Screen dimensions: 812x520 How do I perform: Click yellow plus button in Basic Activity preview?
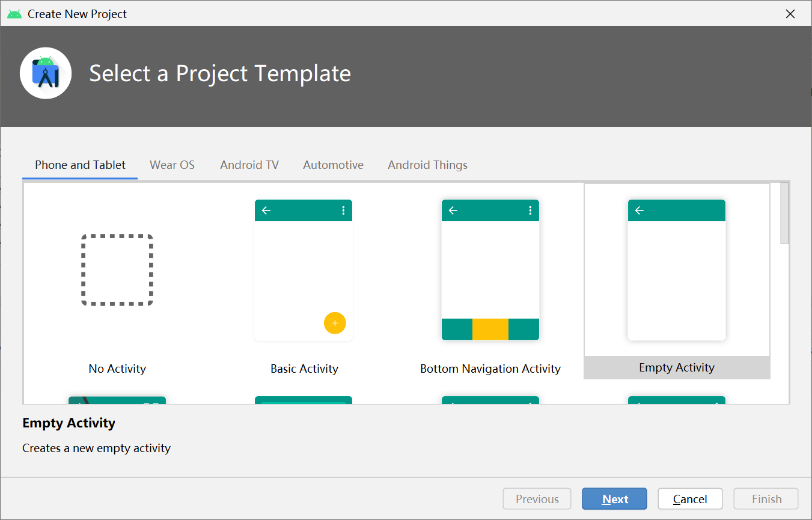[335, 323]
